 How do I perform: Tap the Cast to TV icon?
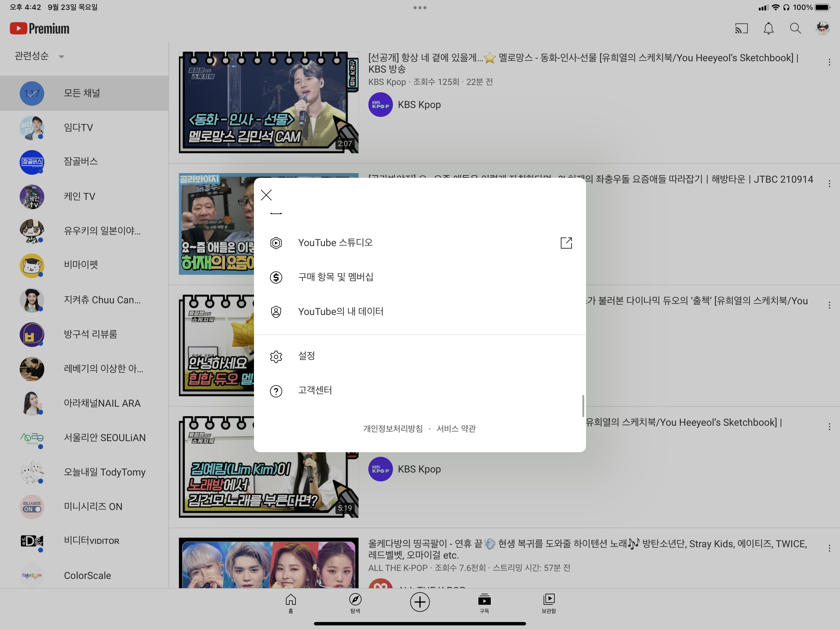(741, 29)
